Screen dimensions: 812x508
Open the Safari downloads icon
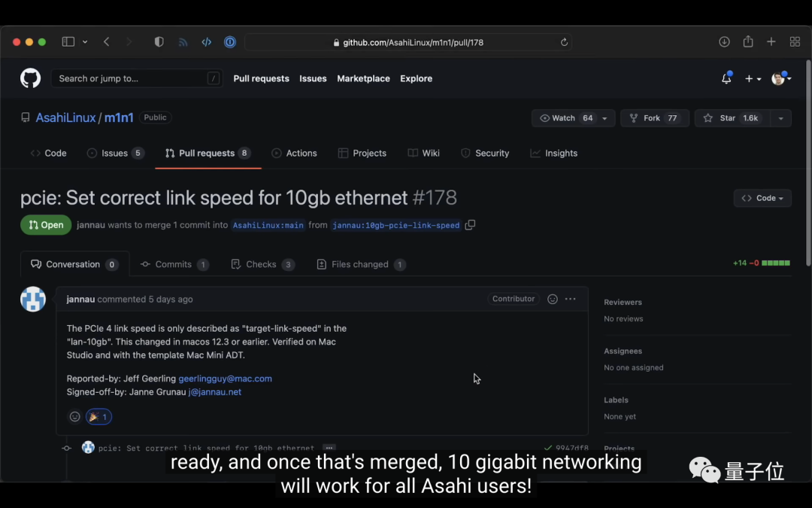[724, 42]
